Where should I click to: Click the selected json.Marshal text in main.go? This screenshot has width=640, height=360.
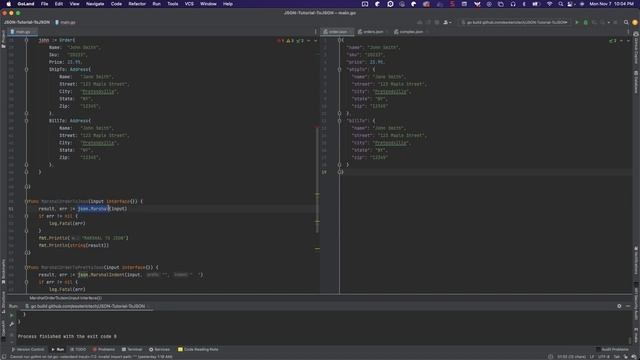point(93,209)
